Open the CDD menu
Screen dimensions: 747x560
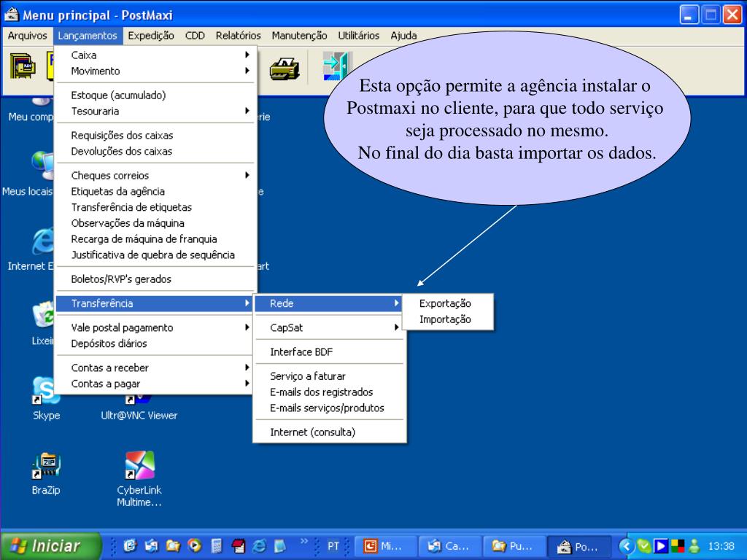click(x=195, y=36)
